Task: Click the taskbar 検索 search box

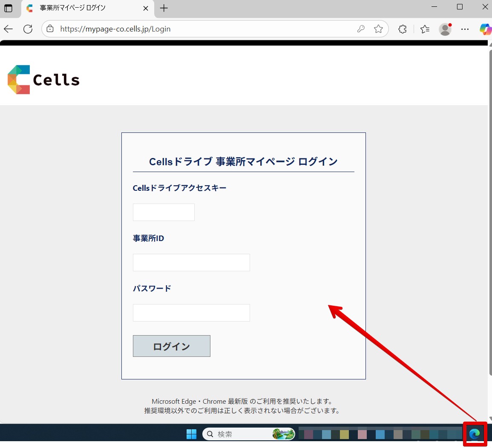Action: 248,434
